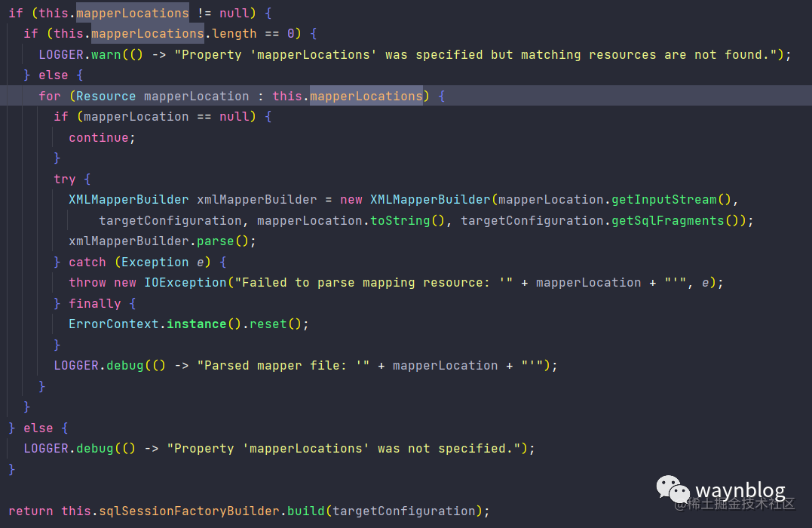
Task: Click the 'throw' keyword
Action: tap(87, 282)
